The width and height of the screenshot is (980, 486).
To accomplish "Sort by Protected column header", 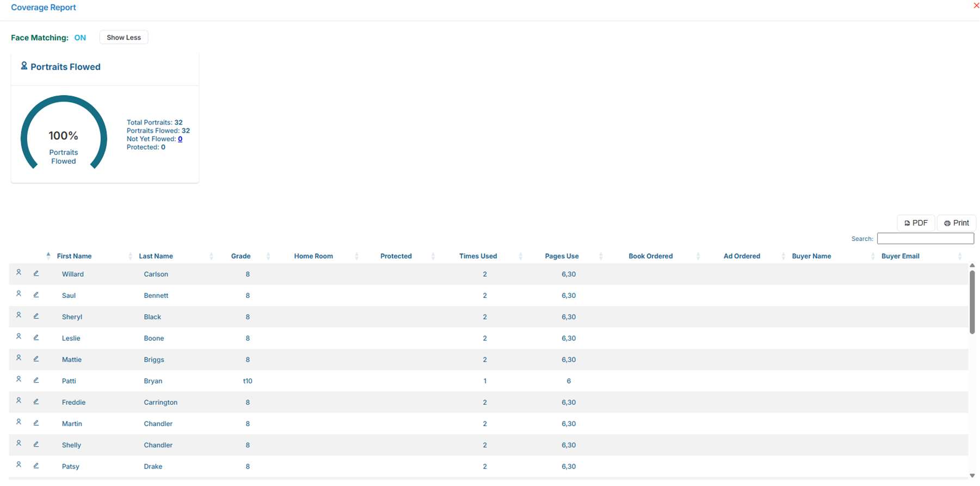I will [x=396, y=256].
